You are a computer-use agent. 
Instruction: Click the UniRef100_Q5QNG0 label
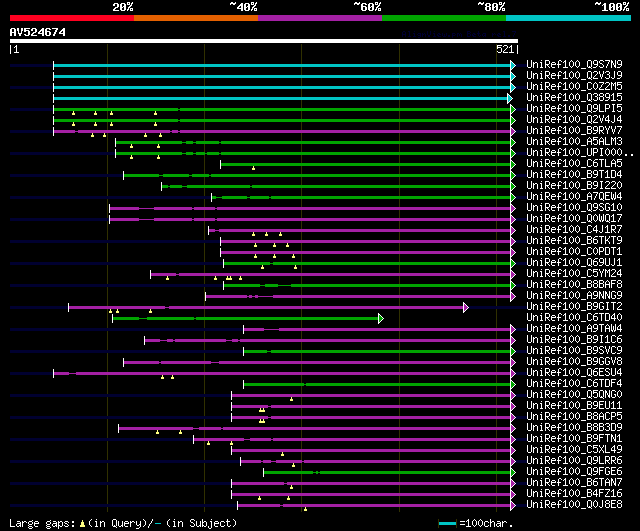pos(574,395)
